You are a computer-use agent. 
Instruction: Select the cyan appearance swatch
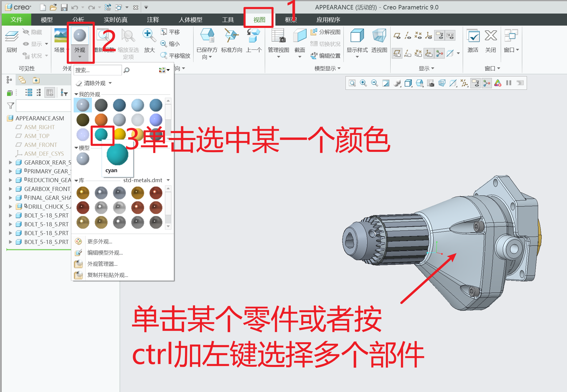(101, 134)
